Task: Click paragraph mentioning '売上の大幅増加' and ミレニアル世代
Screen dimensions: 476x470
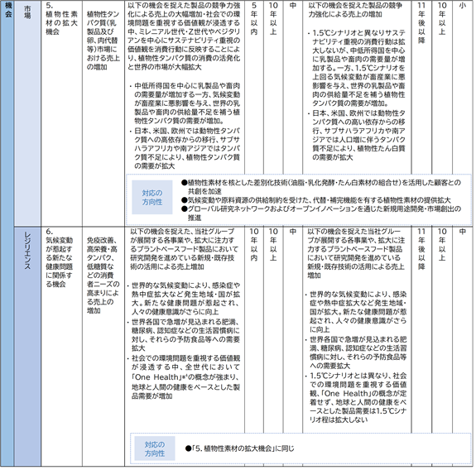Action: click(184, 36)
